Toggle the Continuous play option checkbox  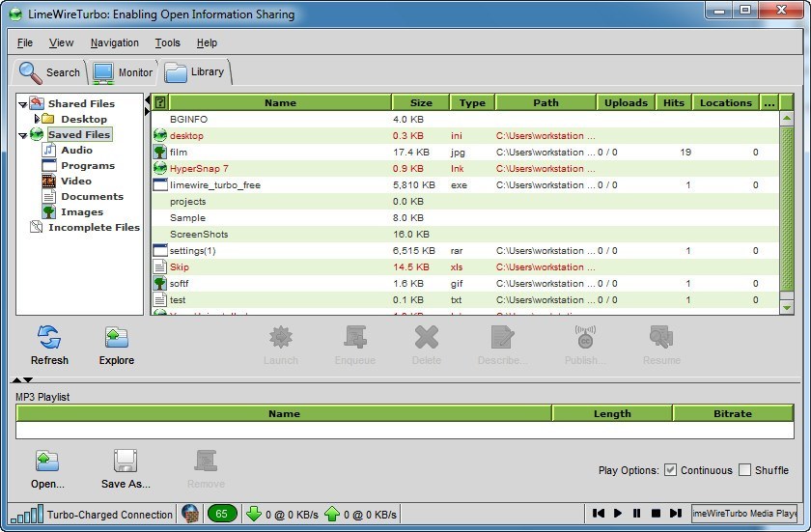point(670,470)
